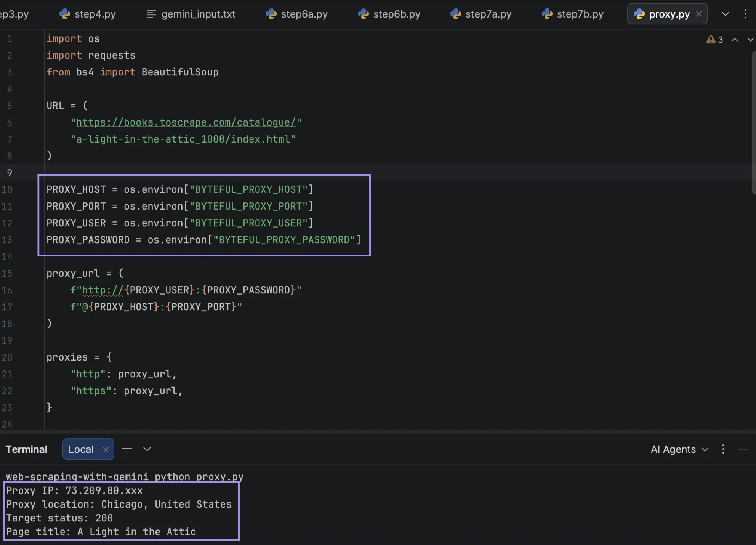Click the step7b.py Python file icon
This screenshot has height=545, width=756.
pos(547,14)
